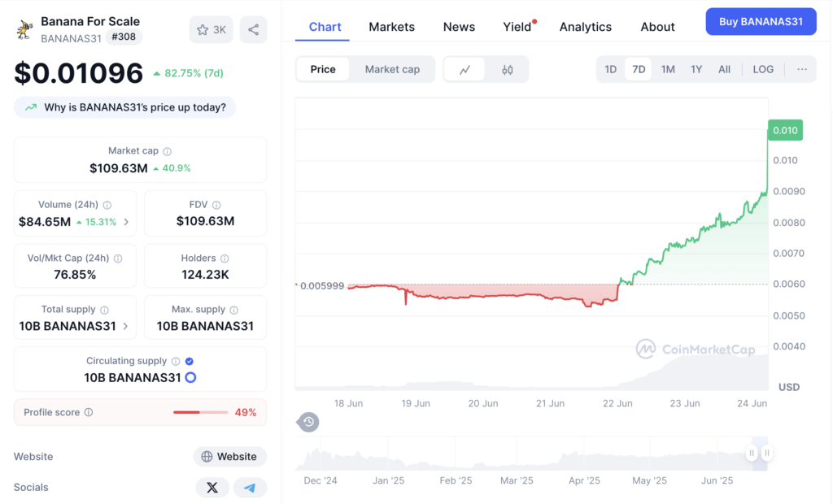The image size is (833, 504).
Task: Click the Volume (24h) info icon
Action: pyautogui.click(x=107, y=205)
